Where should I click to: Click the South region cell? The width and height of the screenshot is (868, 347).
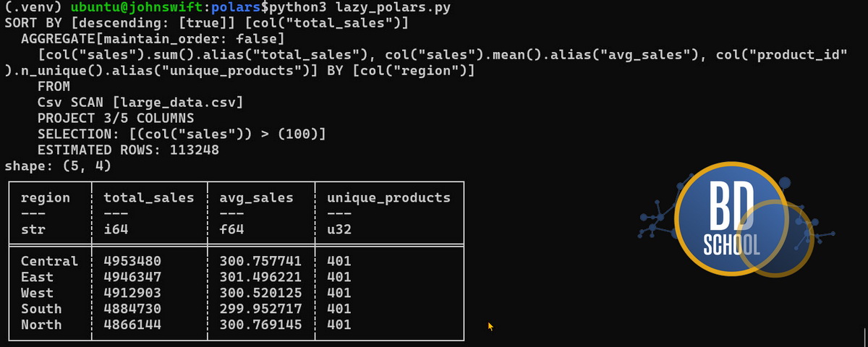click(41, 309)
